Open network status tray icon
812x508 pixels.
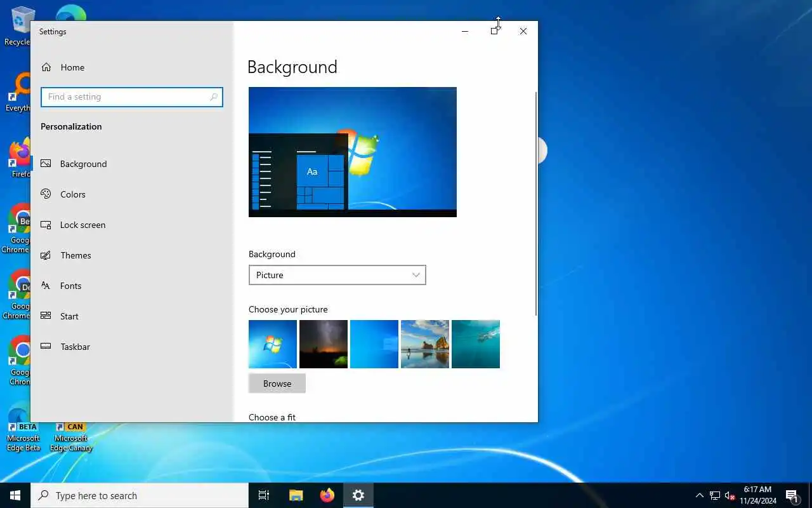pos(715,495)
